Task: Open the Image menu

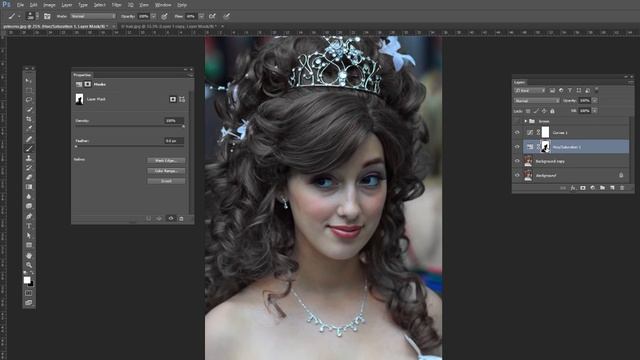Action: point(49,5)
